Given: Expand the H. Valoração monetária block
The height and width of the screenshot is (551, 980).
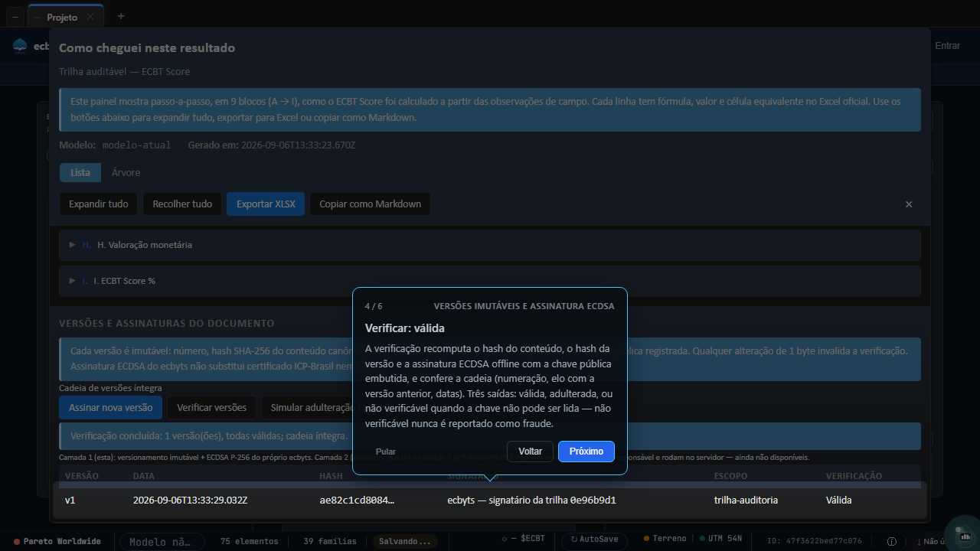Looking at the screenshot, I should [x=490, y=245].
